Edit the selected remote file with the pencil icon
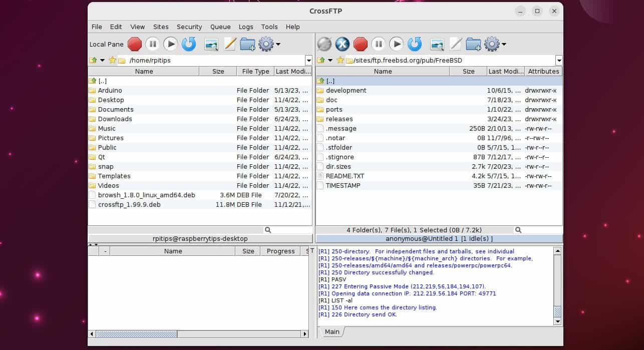 pos(456,44)
